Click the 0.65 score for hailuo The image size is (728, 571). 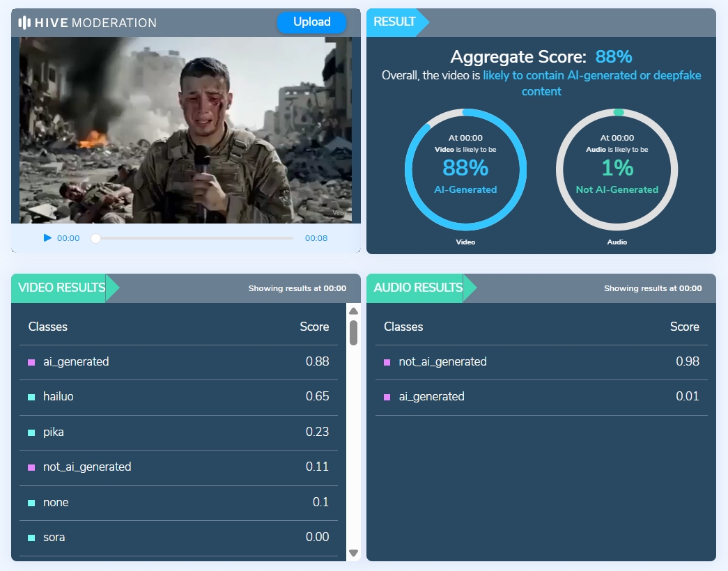click(317, 396)
